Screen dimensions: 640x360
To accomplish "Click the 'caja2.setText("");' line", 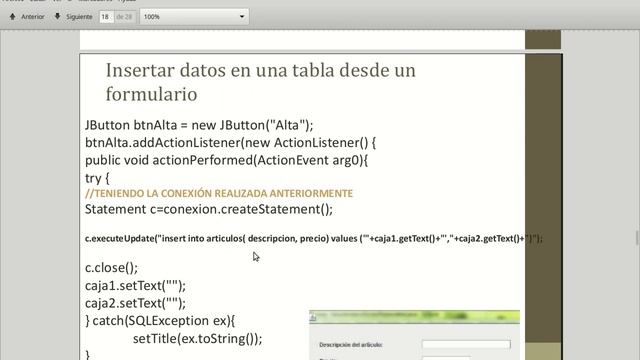I will click(136, 303).
